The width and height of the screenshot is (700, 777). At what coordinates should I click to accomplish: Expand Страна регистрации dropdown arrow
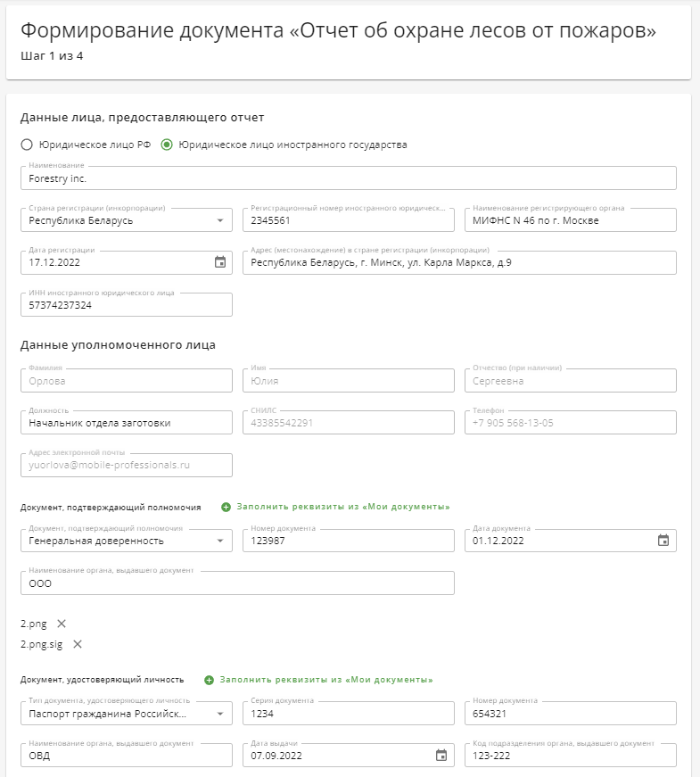[x=220, y=220]
